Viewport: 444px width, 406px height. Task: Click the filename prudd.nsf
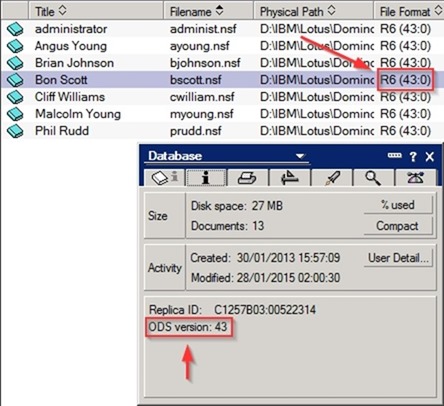(x=195, y=131)
